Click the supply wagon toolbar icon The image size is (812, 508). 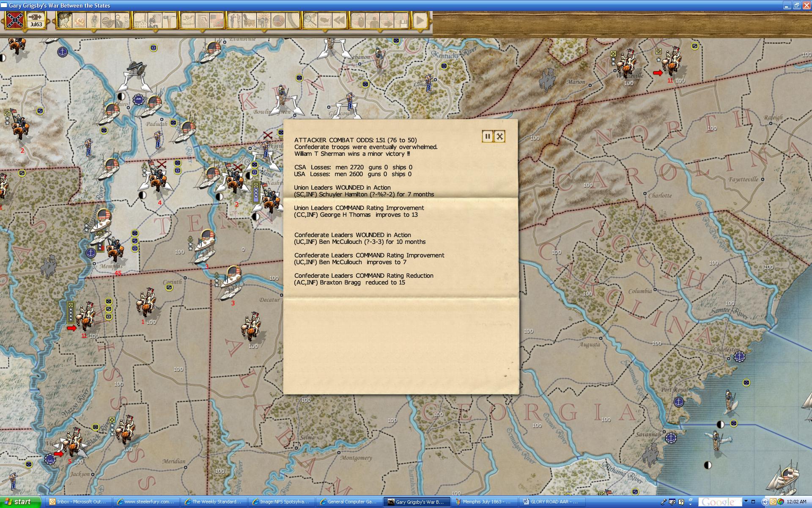coord(249,20)
